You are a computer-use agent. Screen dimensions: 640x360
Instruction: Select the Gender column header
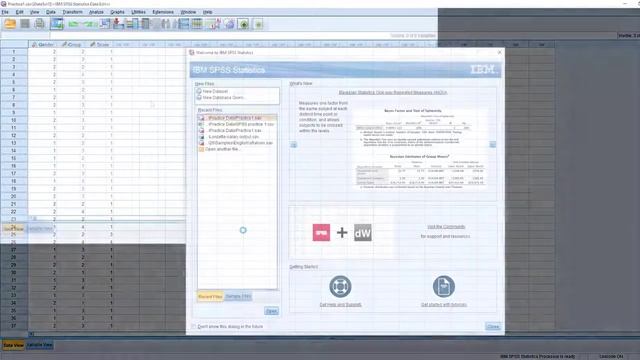point(42,44)
